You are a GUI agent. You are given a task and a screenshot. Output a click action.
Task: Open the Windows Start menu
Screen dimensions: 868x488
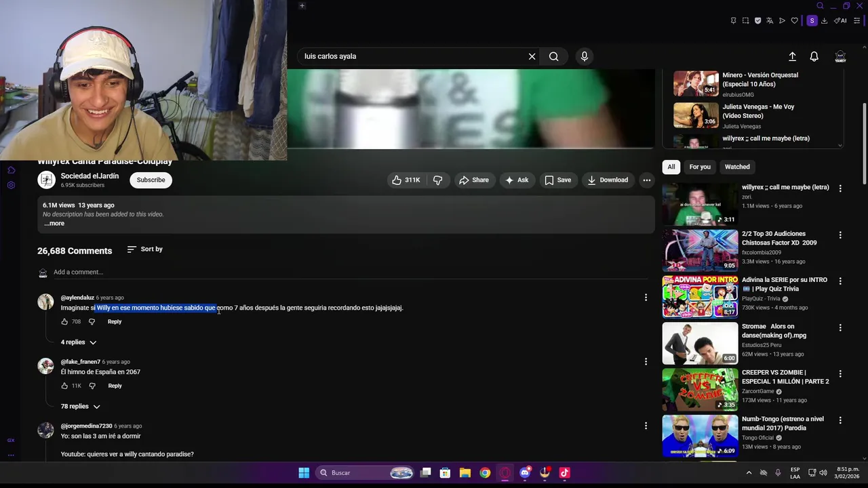304,473
